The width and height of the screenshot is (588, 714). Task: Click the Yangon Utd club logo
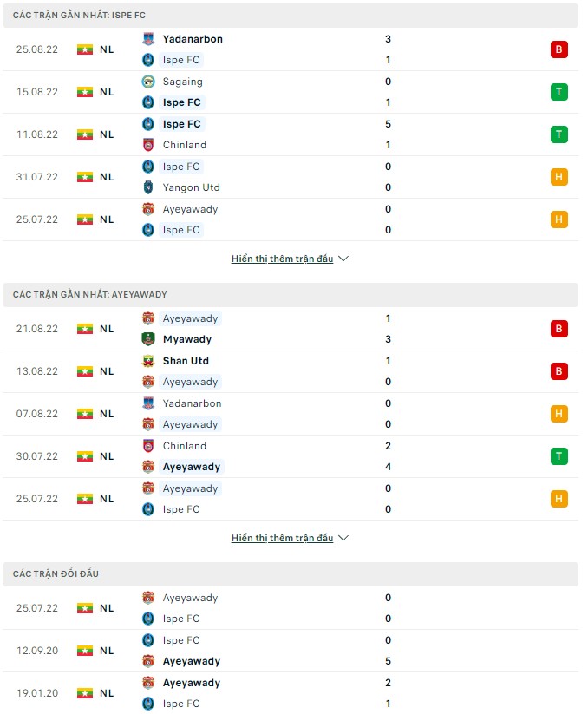click(149, 187)
